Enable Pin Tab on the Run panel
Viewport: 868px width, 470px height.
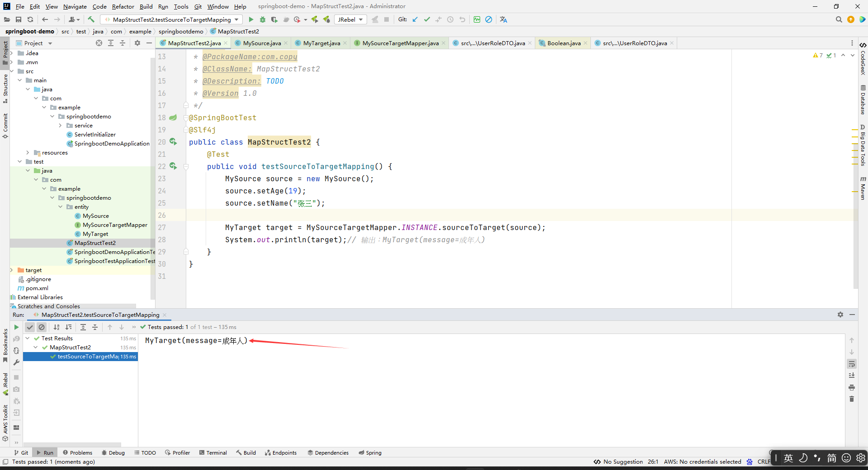click(x=840, y=315)
